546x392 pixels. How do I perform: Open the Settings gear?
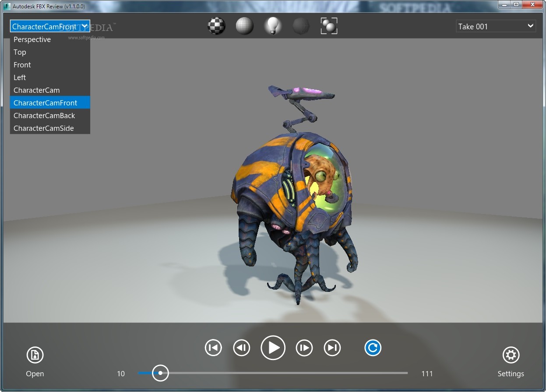click(511, 355)
